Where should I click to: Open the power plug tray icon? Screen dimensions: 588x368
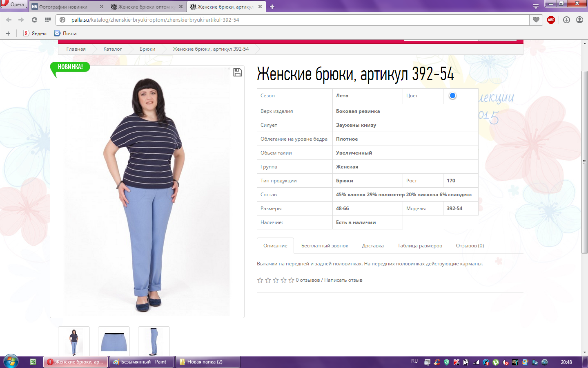pos(466,362)
